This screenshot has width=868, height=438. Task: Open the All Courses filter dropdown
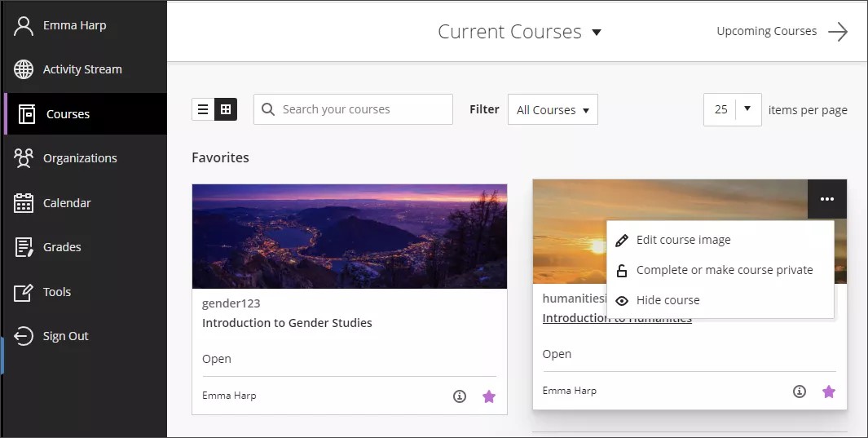coord(553,110)
